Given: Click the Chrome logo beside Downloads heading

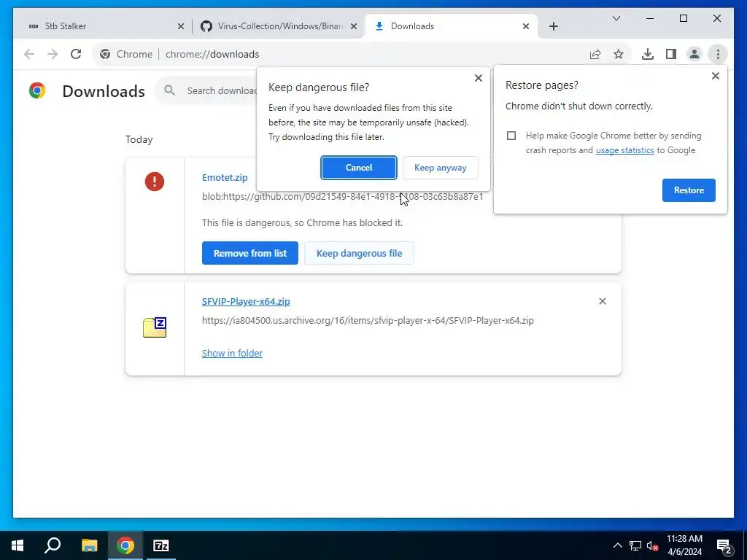Looking at the screenshot, I should pos(37,90).
